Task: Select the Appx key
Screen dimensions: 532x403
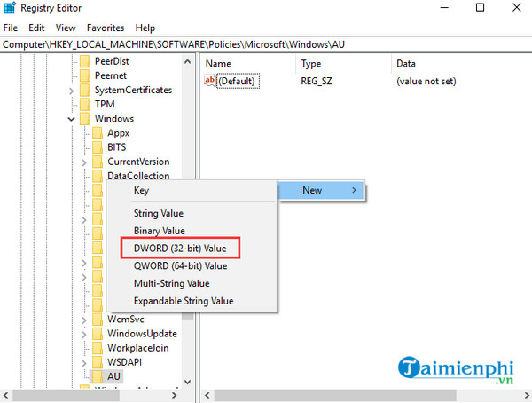Action: pyautogui.click(x=119, y=133)
